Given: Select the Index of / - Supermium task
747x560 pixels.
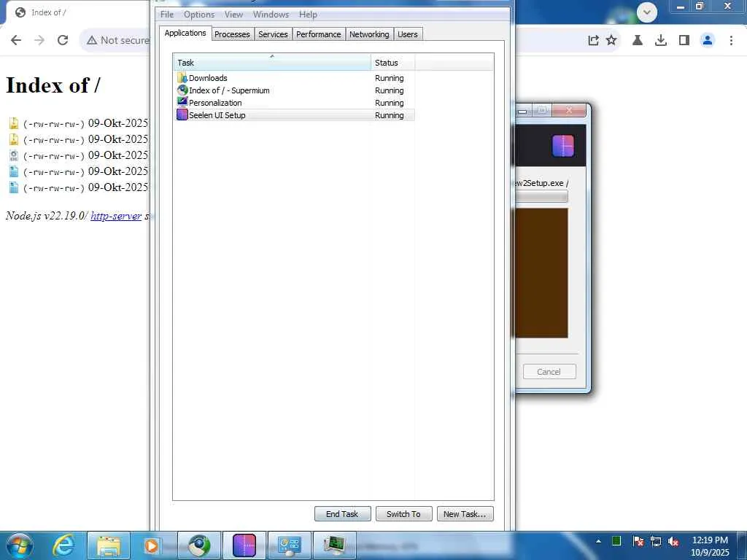Looking at the screenshot, I should [x=294, y=90].
